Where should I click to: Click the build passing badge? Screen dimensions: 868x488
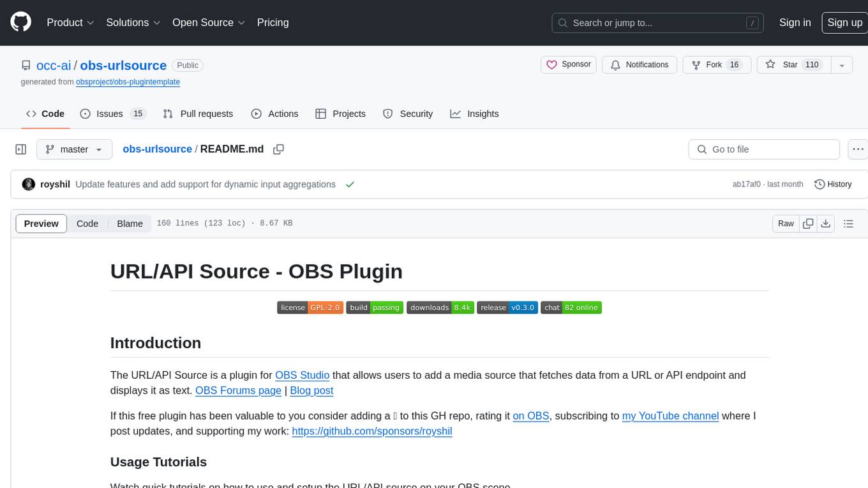tap(375, 308)
